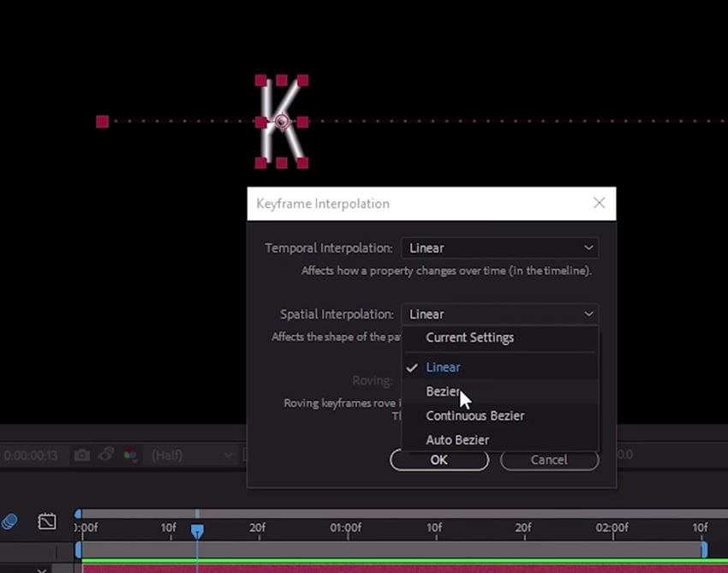
Task: Open the Temporal Interpolation dropdown
Action: 499,248
